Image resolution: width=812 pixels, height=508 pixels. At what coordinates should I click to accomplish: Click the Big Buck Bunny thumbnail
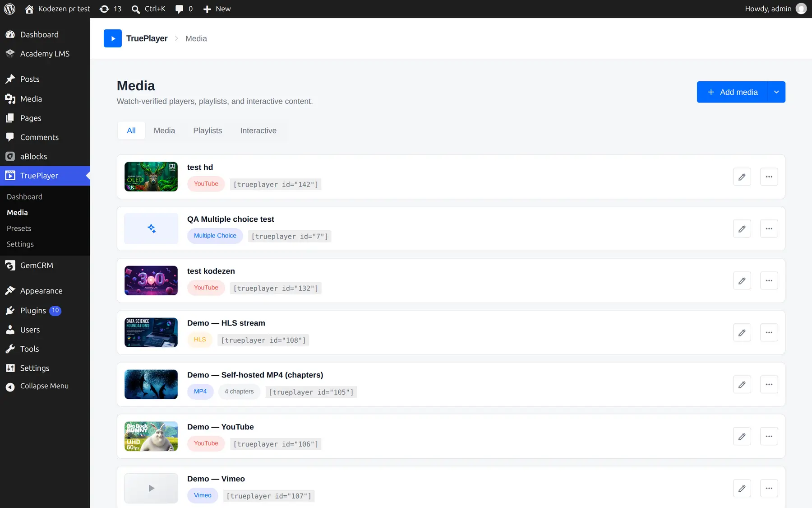point(151,436)
